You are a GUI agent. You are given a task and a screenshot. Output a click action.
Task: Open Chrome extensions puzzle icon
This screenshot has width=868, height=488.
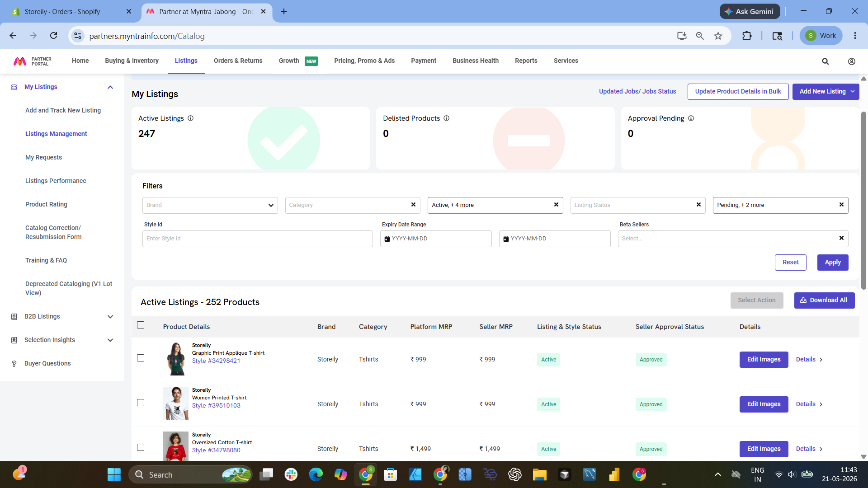tap(747, 36)
